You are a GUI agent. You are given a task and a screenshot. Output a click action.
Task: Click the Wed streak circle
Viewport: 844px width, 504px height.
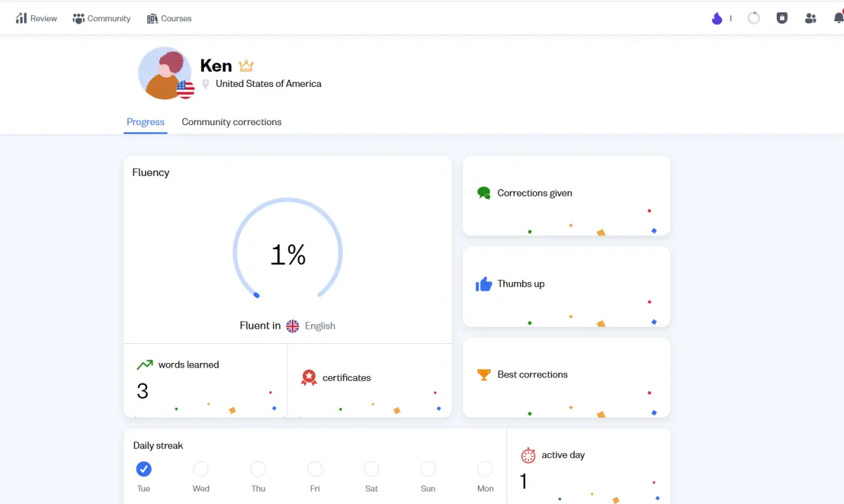click(200, 469)
